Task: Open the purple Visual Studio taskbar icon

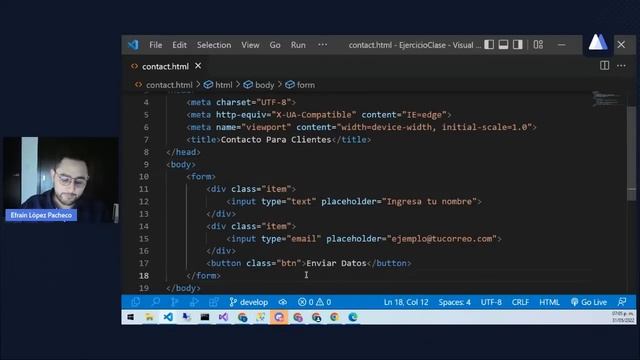Action: click(x=223, y=317)
